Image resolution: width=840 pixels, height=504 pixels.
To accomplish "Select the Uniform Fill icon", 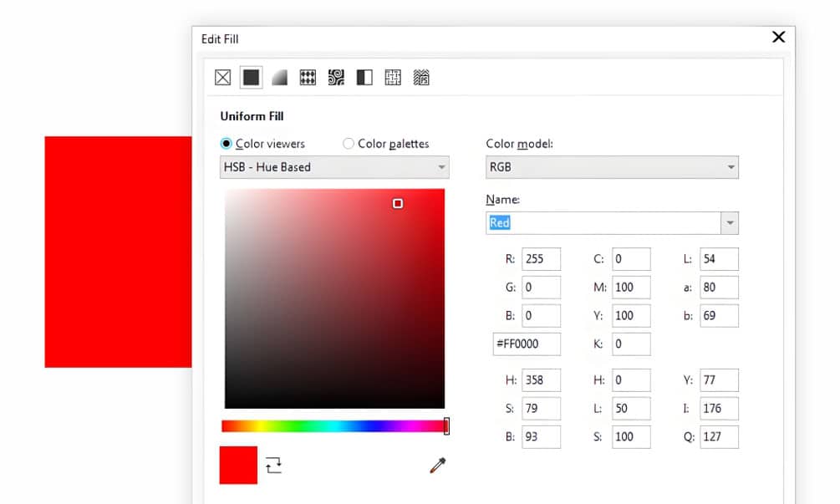I will click(252, 78).
